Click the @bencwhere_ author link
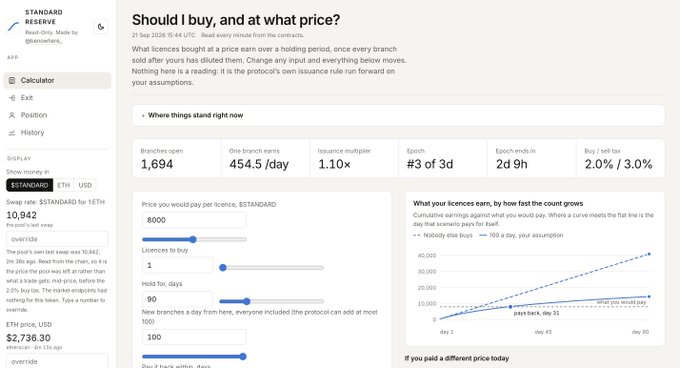Viewport: 680px width, 368px height. pos(43,41)
